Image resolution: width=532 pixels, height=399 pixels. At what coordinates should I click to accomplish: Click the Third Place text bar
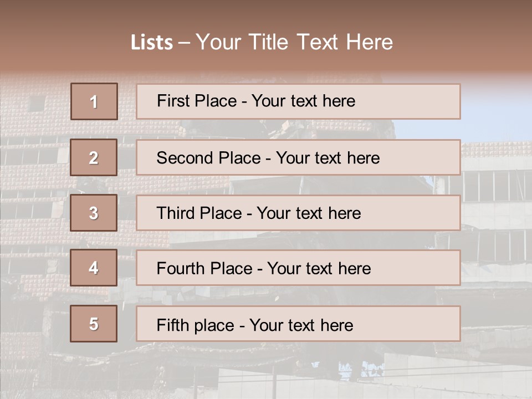tap(298, 213)
